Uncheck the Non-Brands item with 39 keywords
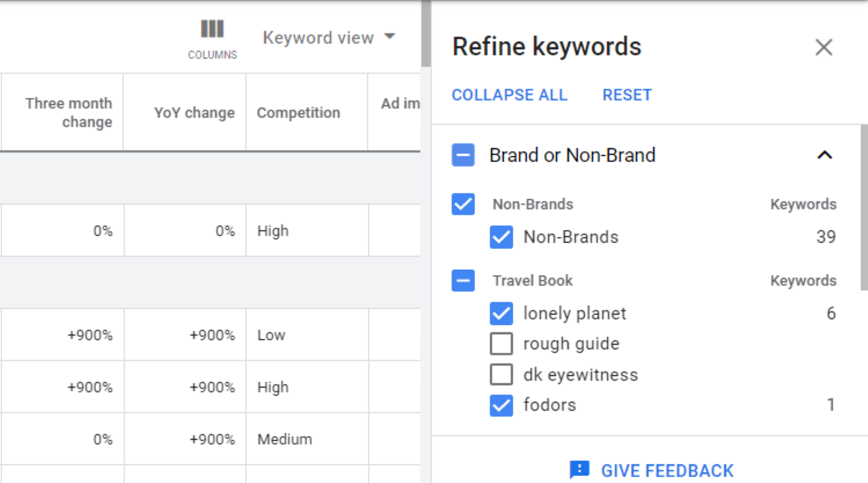The height and width of the screenshot is (483, 868). coord(501,237)
